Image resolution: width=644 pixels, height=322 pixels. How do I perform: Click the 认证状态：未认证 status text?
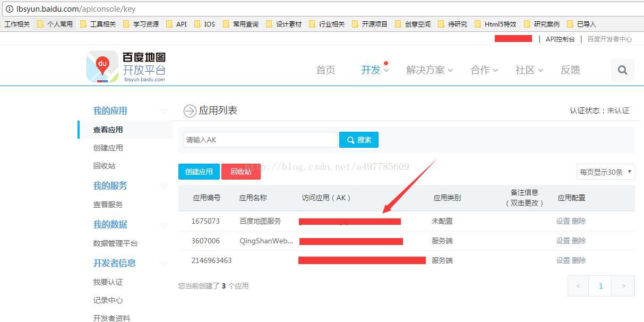(x=599, y=111)
